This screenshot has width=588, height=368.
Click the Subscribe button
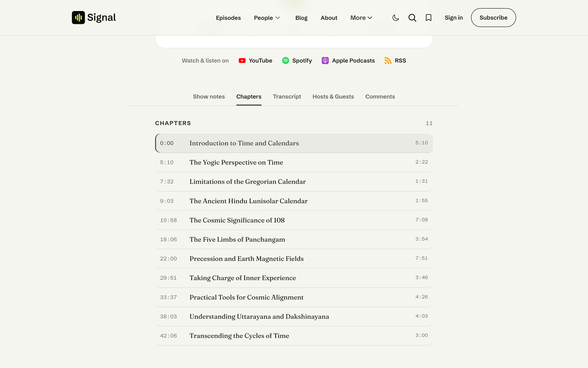493,17
